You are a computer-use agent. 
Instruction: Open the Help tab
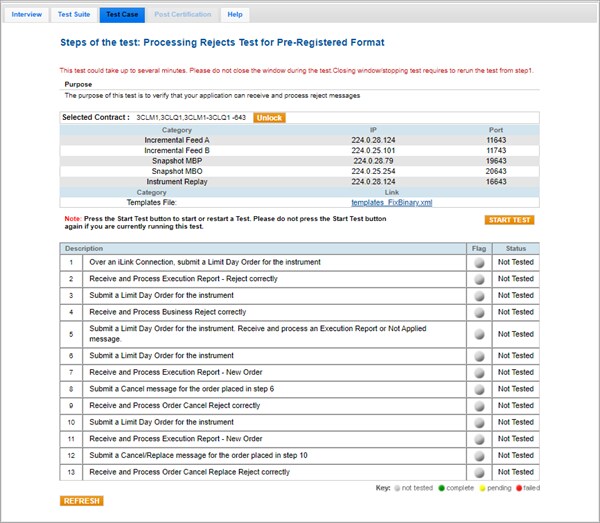234,15
